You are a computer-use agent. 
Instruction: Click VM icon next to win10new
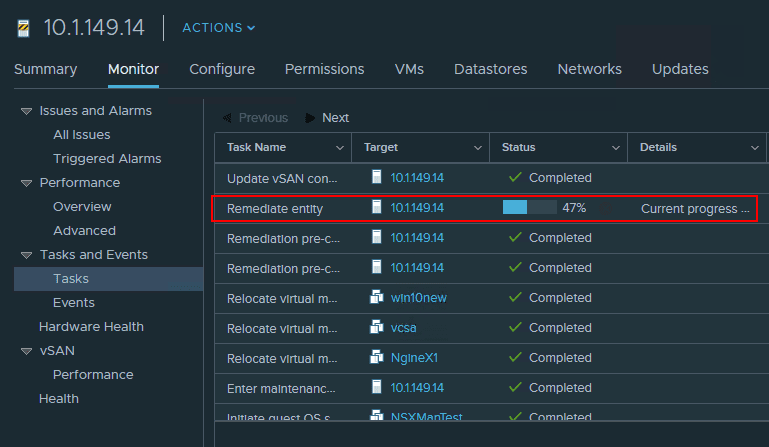(x=377, y=298)
